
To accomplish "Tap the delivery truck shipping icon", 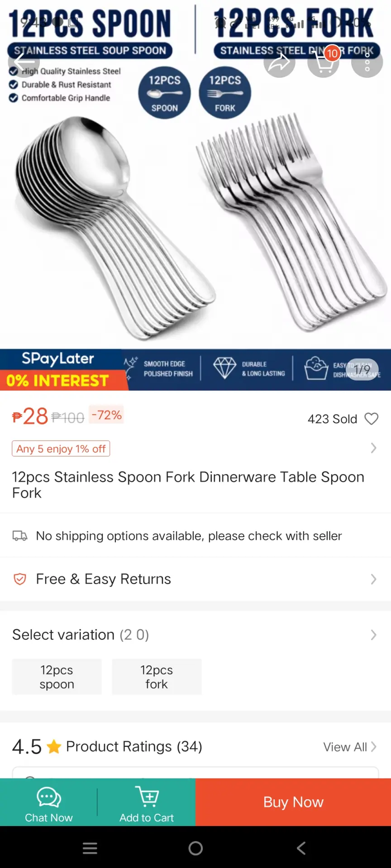I will tap(20, 536).
